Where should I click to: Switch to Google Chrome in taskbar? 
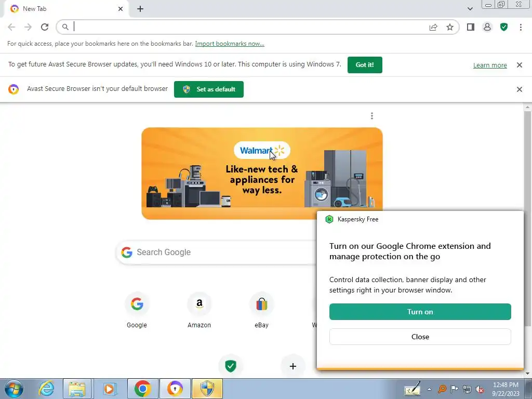(142, 389)
